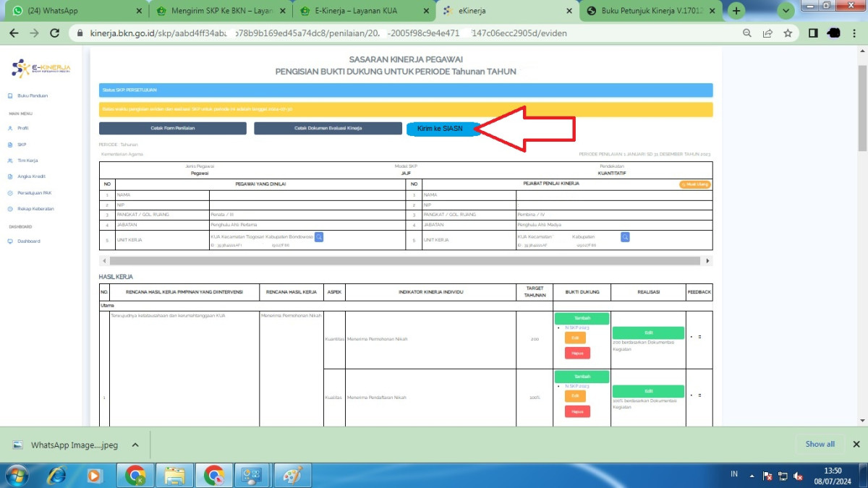Viewport: 868px width, 488px height.
Task: Open the tab search dropdown
Action: [786, 11]
